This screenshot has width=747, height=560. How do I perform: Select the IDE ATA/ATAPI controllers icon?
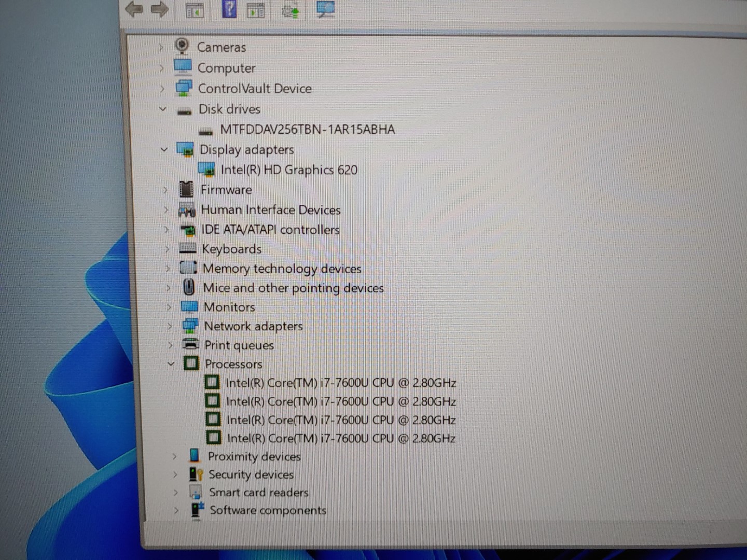(187, 229)
